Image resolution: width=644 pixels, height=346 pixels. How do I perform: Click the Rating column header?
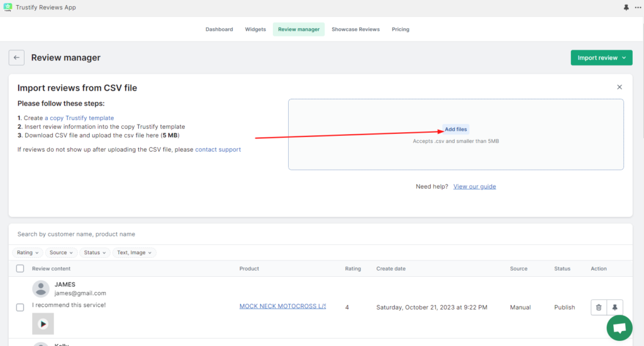coord(353,269)
